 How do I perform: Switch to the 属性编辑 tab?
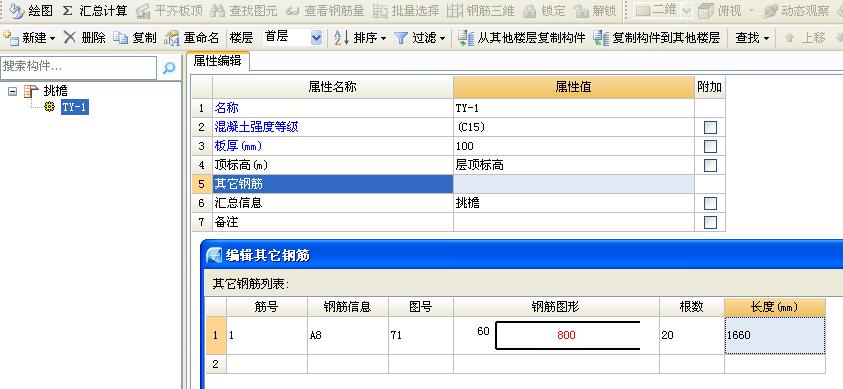point(218,61)
